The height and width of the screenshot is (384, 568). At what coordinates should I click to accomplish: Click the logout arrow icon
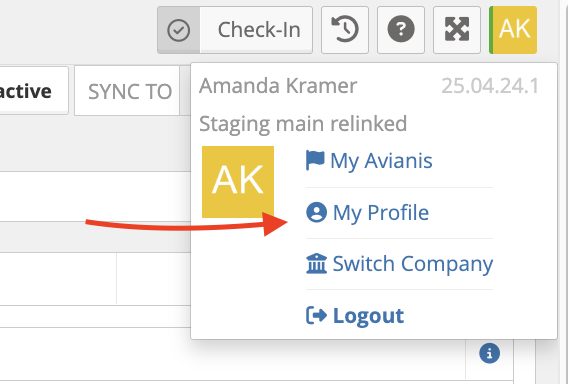click(x=316, y=315)
